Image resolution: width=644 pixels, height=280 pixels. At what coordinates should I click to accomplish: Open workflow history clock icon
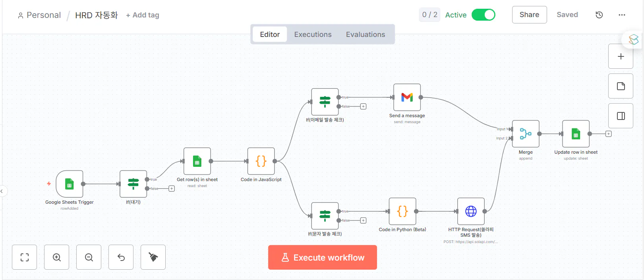coord(599,15)
